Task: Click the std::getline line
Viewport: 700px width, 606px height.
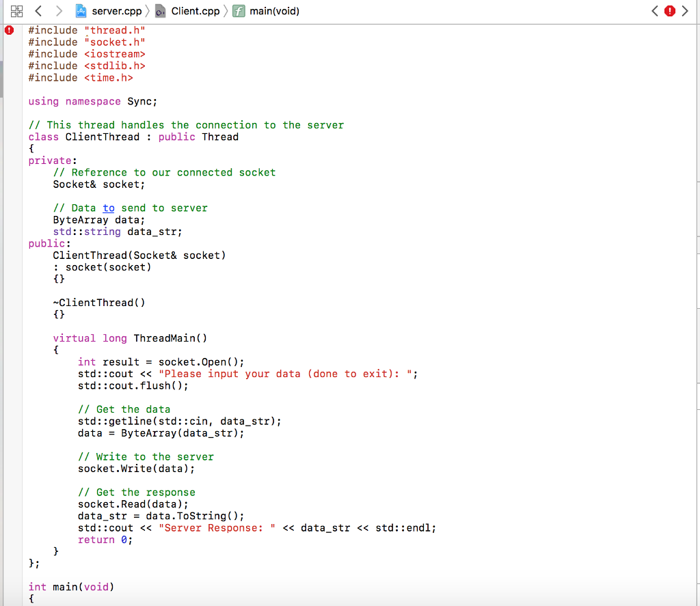Action: click(180, 422)
